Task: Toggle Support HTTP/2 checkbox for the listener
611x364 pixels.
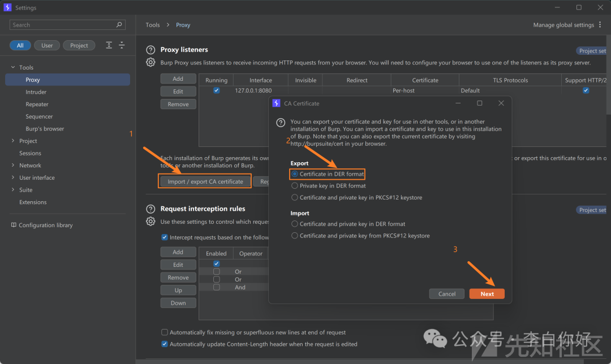Action: point(586,90)
